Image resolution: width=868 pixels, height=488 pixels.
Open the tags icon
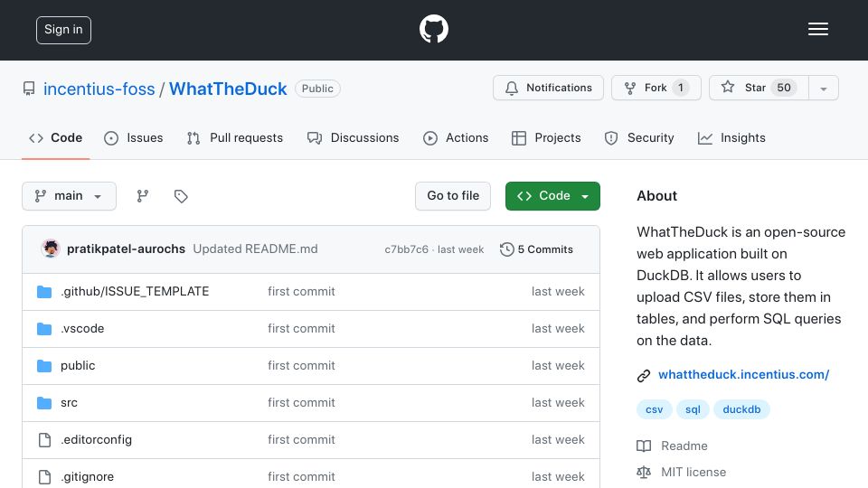[x=181, y=196]
